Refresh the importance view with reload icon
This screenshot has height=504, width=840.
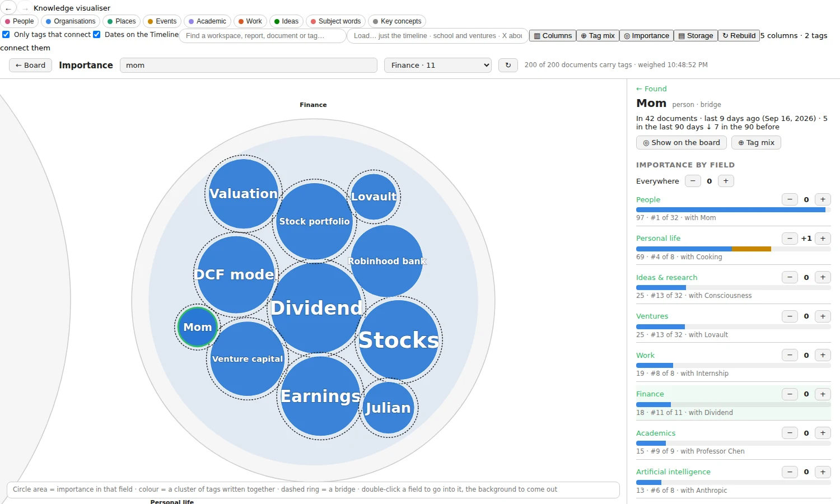coord(508,65)
